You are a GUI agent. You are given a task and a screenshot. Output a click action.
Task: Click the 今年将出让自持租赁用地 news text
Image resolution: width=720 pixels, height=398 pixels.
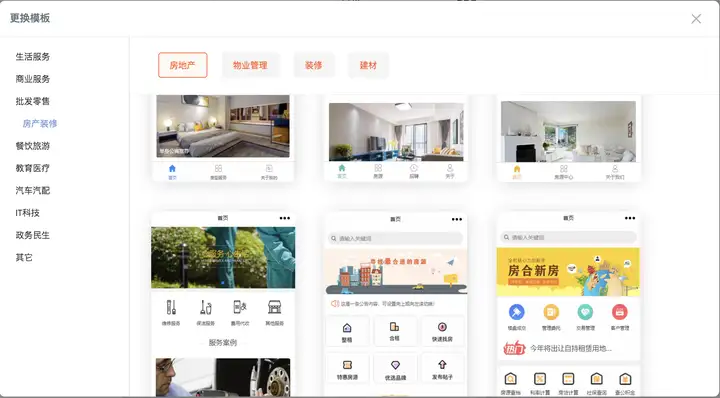tap(571, 348)
